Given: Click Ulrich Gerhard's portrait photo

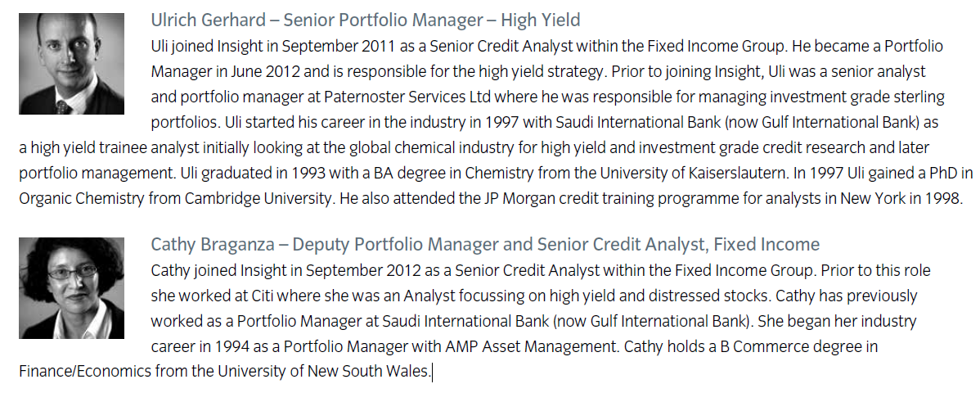Looking at the screenshot, I should point(71,64).
